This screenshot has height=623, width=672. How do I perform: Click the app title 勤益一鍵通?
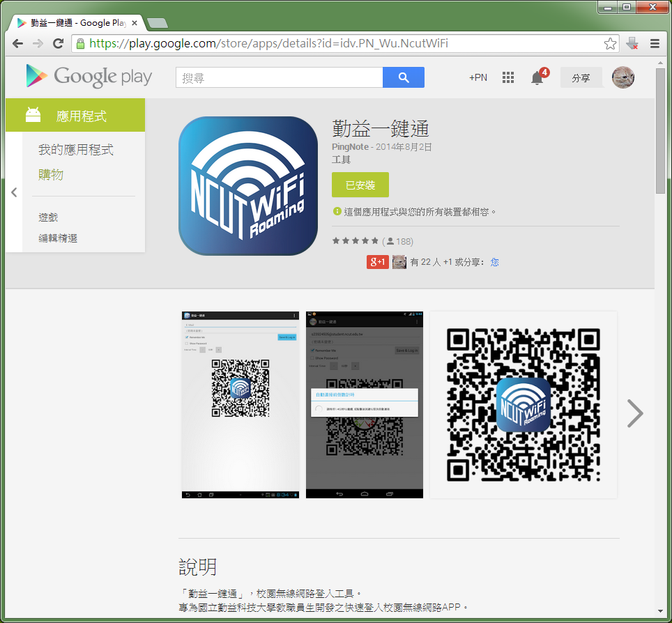click(x=381, y=128)
